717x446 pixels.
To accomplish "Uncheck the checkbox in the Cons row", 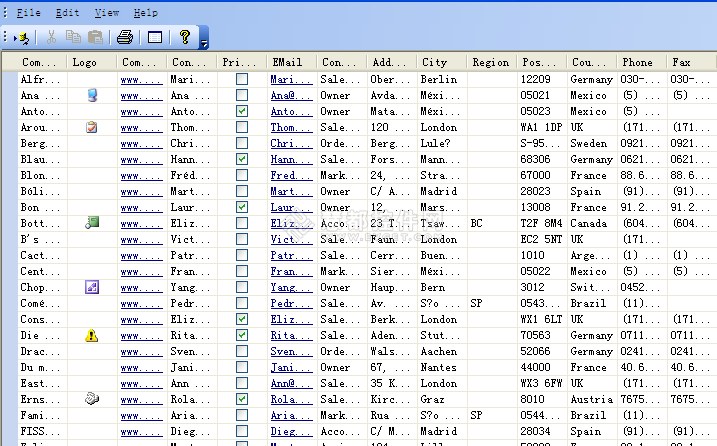I will click(242, 319).
